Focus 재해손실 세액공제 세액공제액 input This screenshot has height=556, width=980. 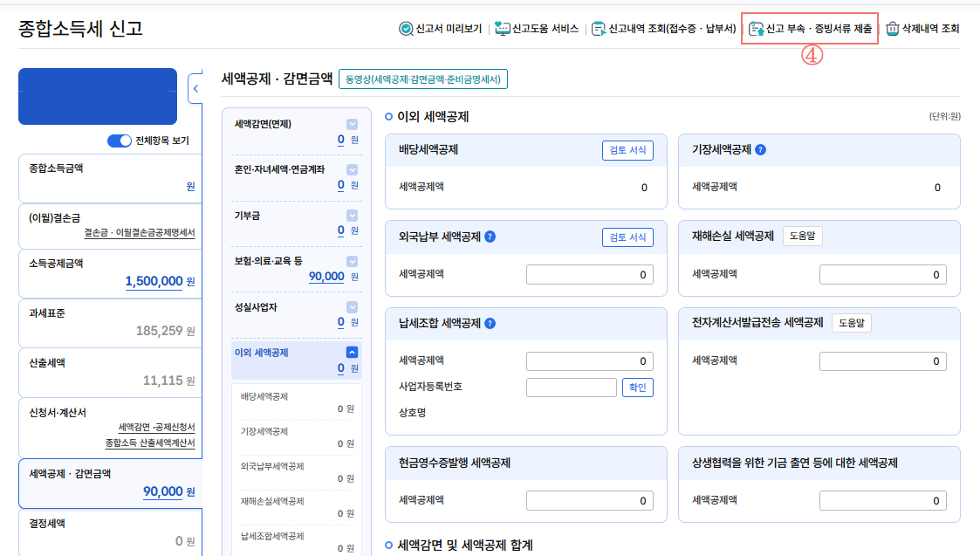[882, 275]
